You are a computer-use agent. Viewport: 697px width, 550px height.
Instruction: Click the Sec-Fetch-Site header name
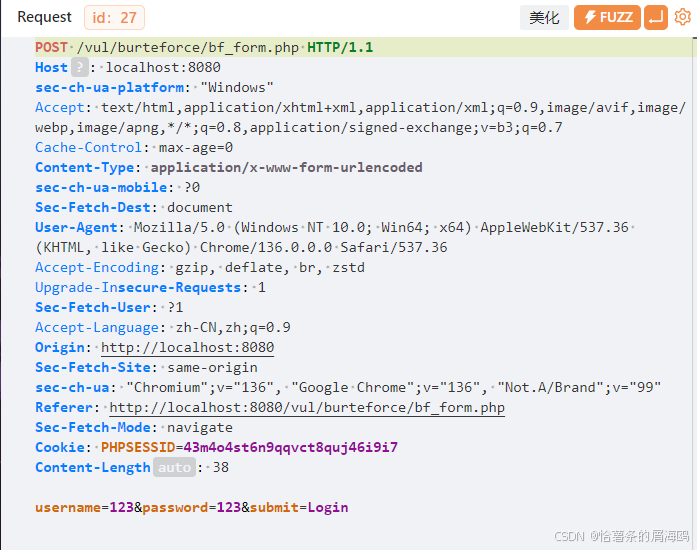point(93,367)
